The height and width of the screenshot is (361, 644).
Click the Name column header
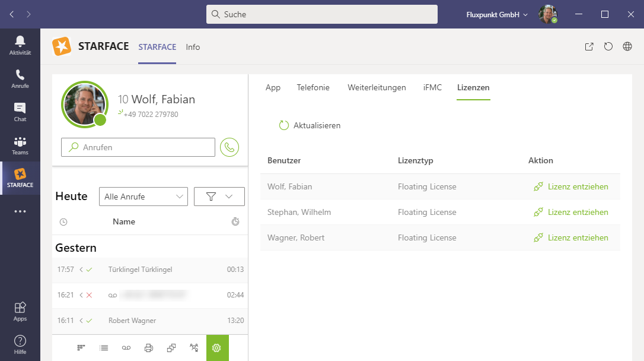click(x=124, y=221)
